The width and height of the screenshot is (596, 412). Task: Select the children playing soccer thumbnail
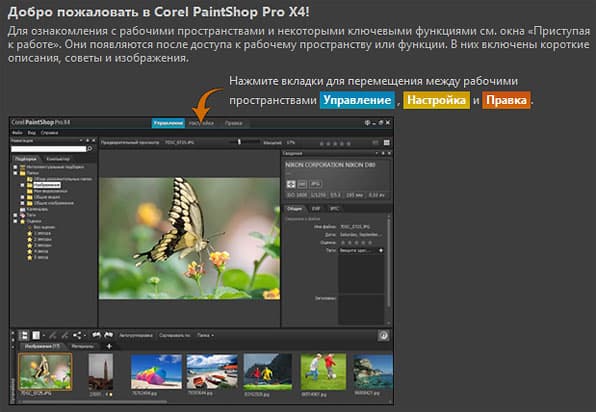click(x=323, y=372)
